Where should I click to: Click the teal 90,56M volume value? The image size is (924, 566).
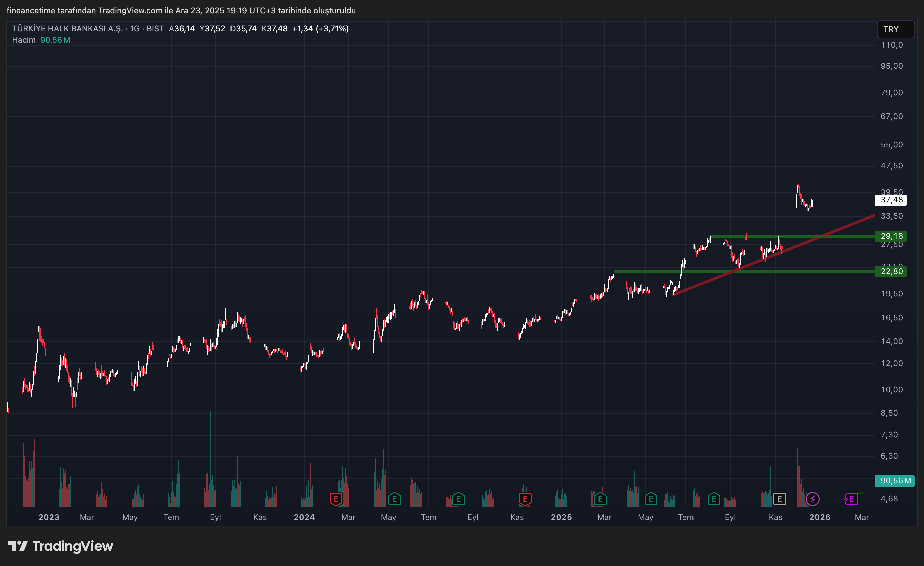click(55, 40)
